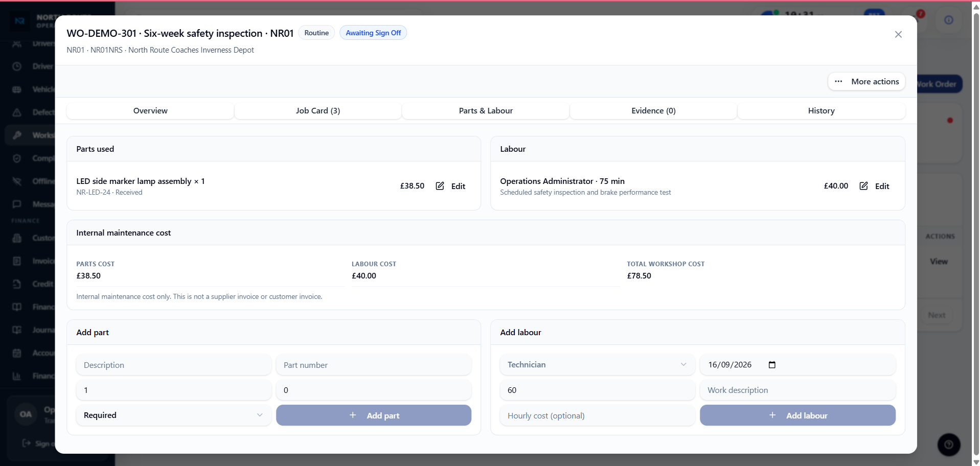Screen dimensions: 980x466
Task: Open the Evidence (0) tab
Action: click(653, 111)
